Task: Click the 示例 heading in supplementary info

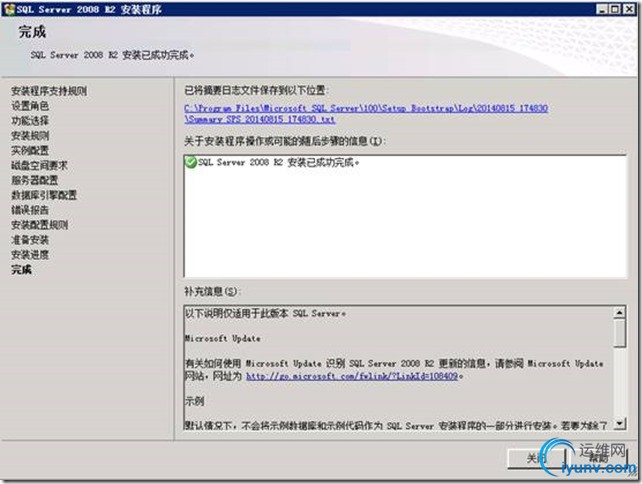Action: click(194, 401)
